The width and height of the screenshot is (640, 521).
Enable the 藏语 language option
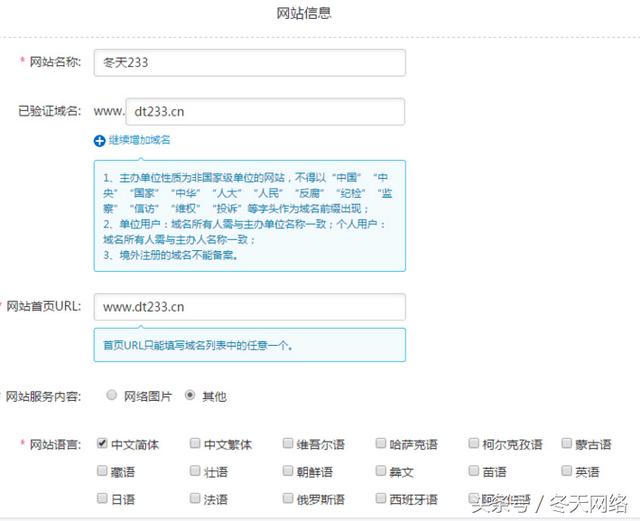(103, 471)
